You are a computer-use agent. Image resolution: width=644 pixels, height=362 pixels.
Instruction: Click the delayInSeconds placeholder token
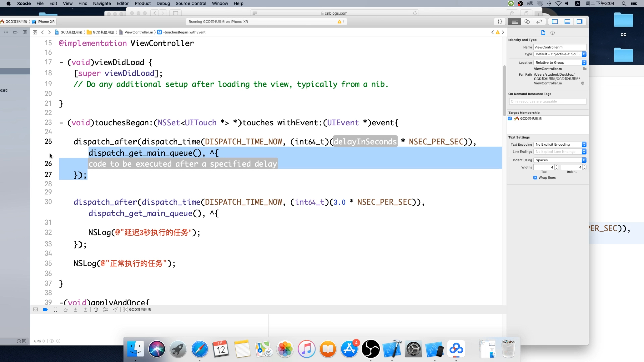365,142
